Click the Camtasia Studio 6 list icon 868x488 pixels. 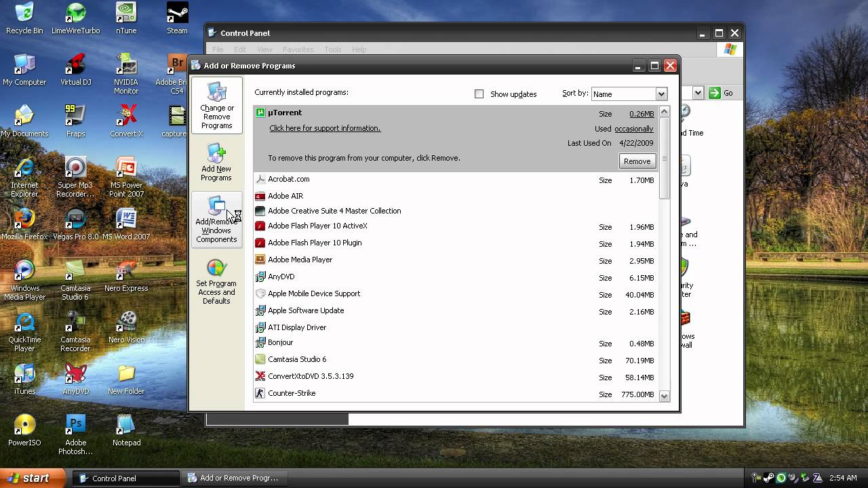(260, 359)
